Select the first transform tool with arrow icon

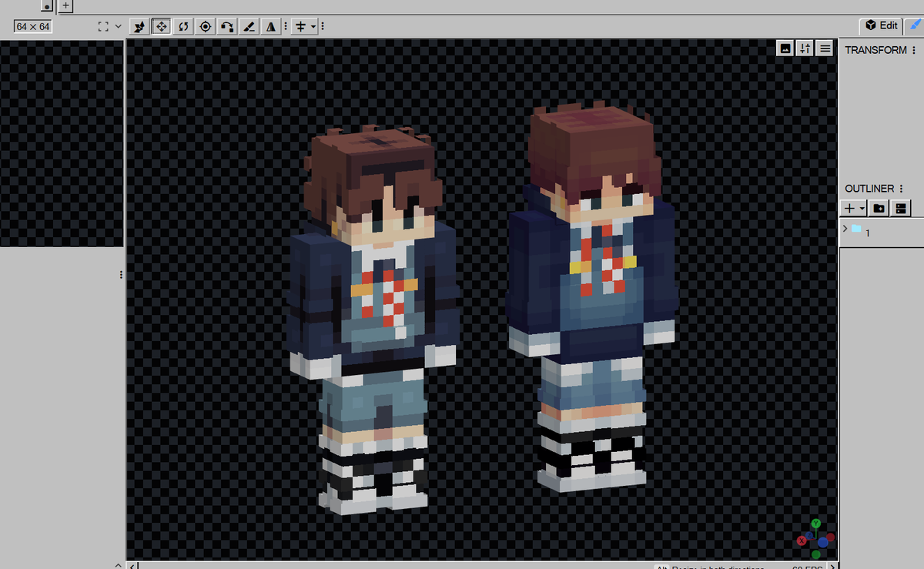coord(139,26)
